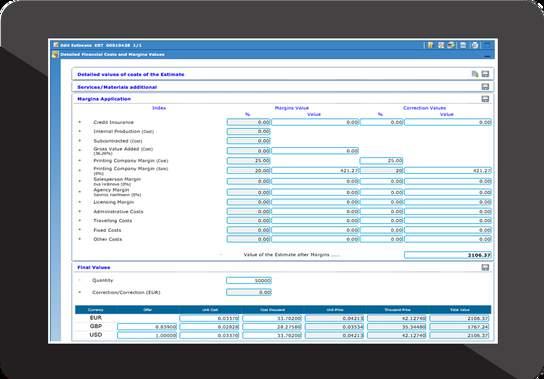544x379 pixels.
Task: Minimize the Detailed Financial Costs panel bar
Action: tap(488, 56)
